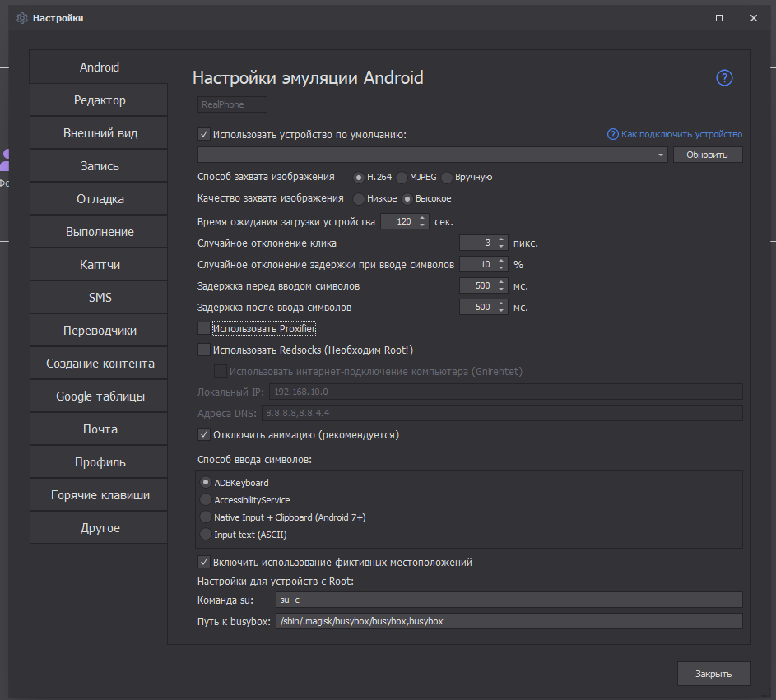Select the Выполнение tab
The image size is (776, 700).
pos(100,231)
